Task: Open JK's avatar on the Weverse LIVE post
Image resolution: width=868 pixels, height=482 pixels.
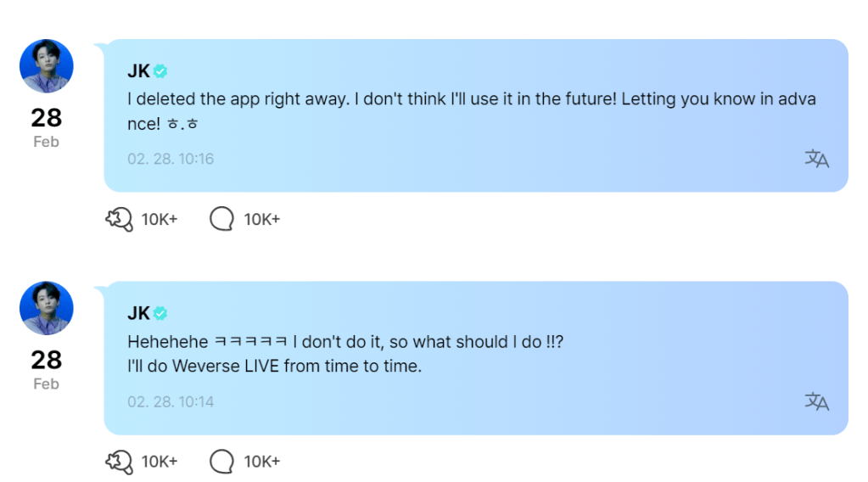Action: 47,308
